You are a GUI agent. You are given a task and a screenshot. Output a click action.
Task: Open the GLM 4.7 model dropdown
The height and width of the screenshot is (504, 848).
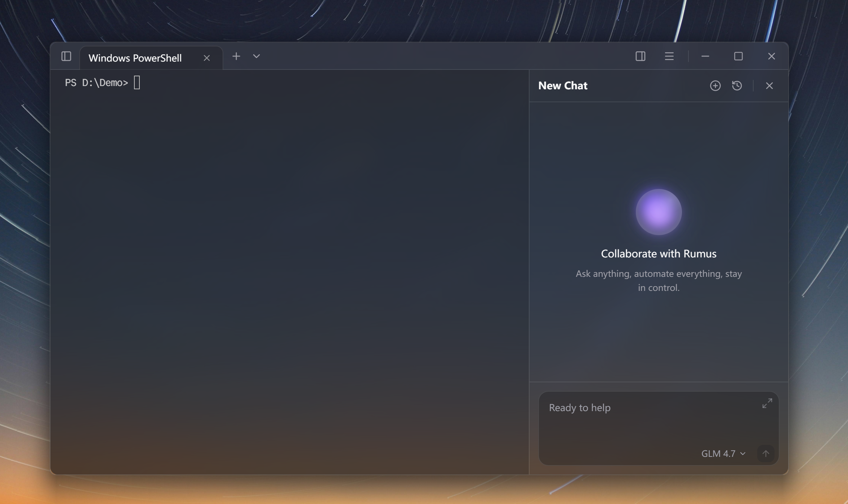pyautogui.click(x=723, y=454)
